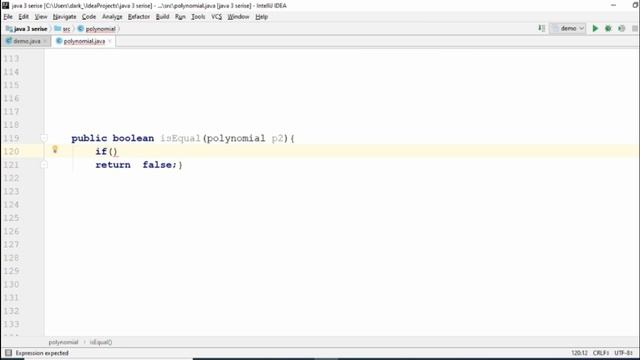This screenshot has height=360, width=640.
Task: Click the fold end marker at line 121
Action: tap(44, 165)
